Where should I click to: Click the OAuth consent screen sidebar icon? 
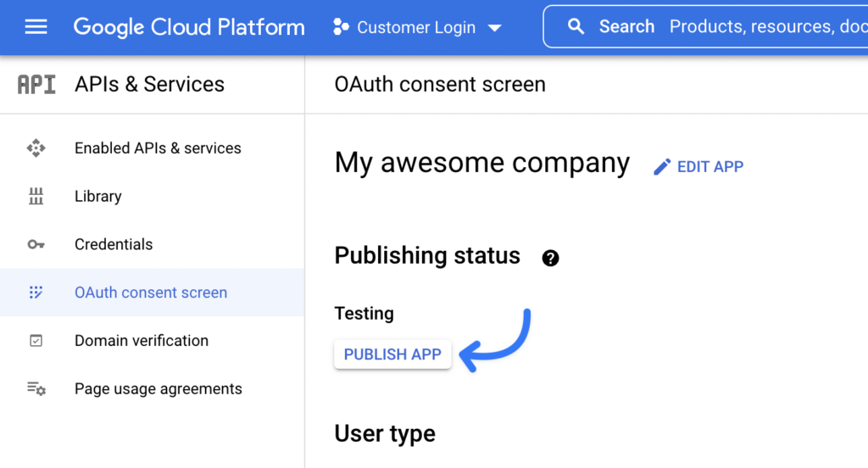pyautogui.click(x=36, y=292)
